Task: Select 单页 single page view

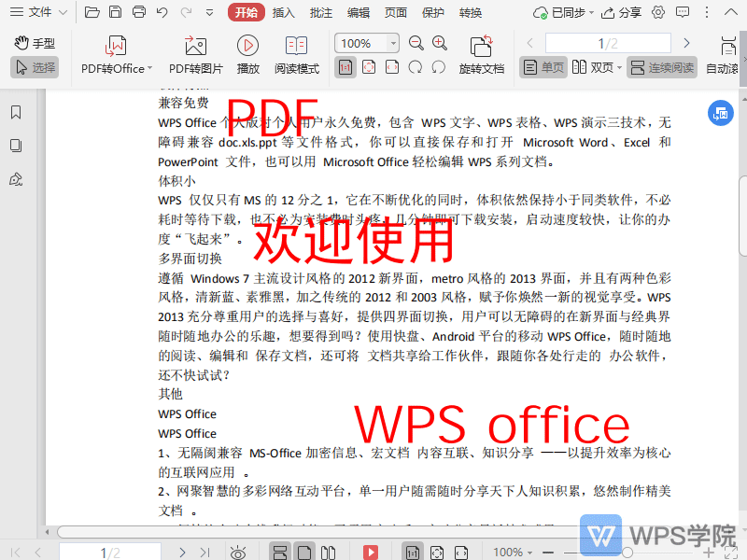Action: [543, 67]
